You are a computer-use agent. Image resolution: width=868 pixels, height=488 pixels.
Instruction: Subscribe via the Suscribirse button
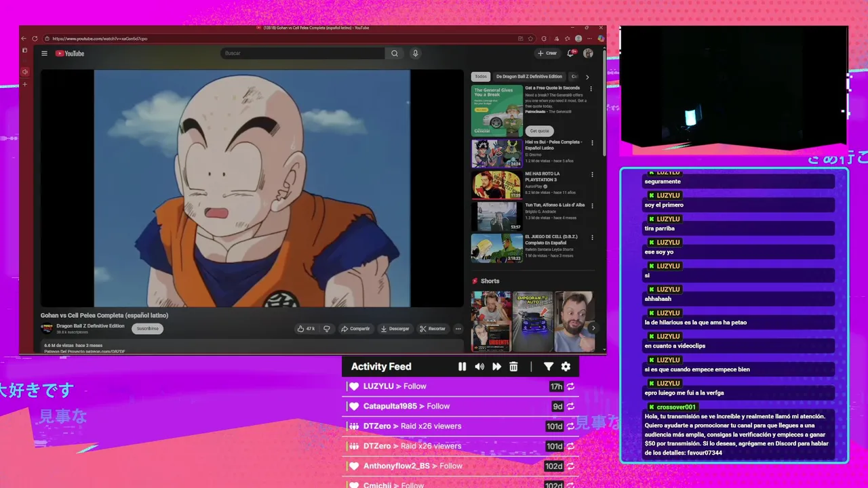(147, 329)
